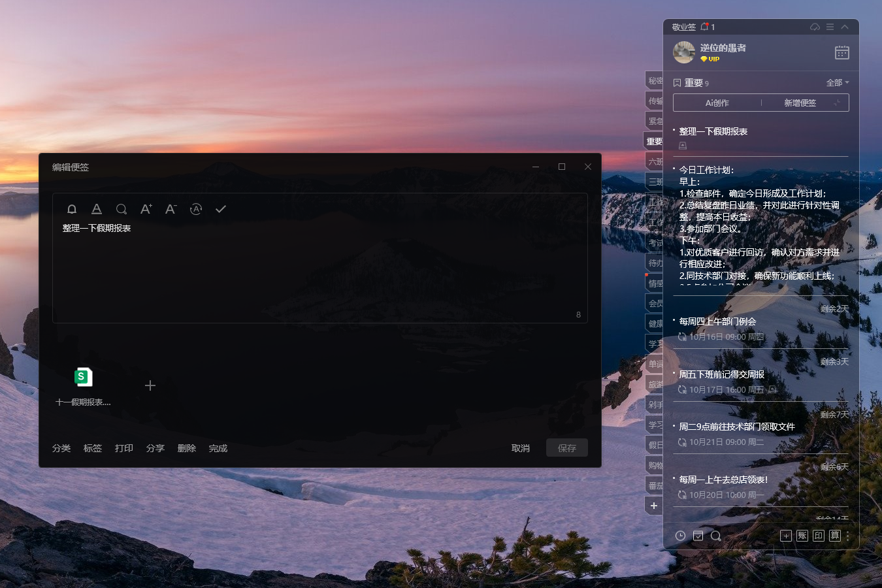The image size is (882, 588).
Task: Click the notification bell next to 敬业签
Action: coord(704,27)
